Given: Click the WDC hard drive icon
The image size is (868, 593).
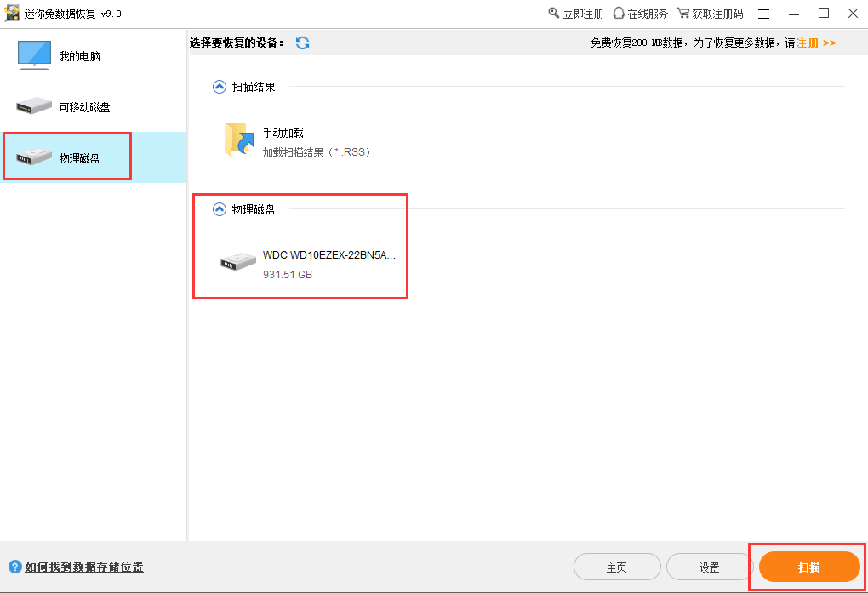Looking at the screenshot, I should pyautogui.click(x=238, y=261).
